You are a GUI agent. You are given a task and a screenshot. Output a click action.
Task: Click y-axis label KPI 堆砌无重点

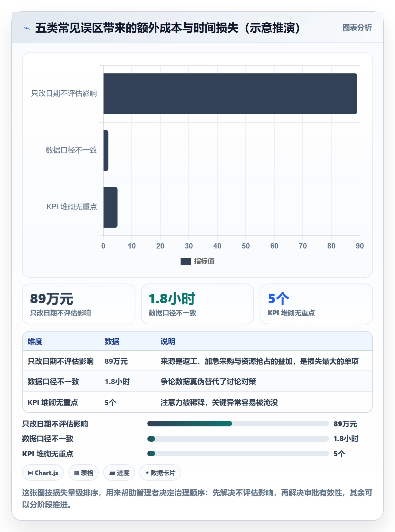(72, 207)
